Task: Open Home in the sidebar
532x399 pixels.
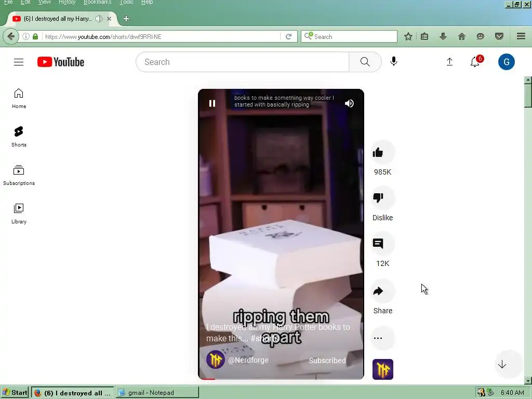Action: (19, 98)
